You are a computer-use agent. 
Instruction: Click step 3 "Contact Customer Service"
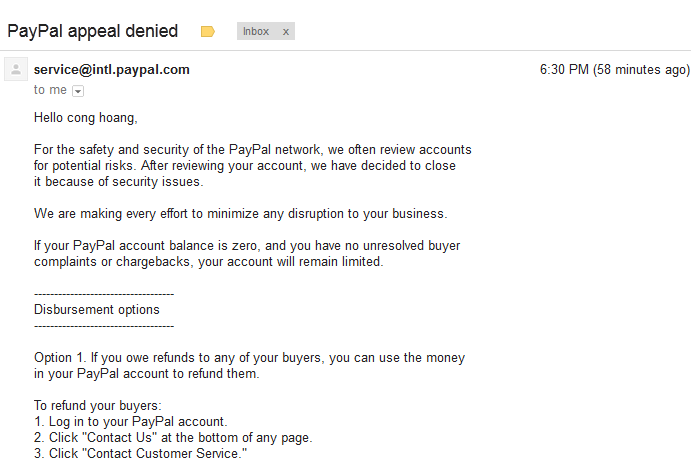click(140, 454)
